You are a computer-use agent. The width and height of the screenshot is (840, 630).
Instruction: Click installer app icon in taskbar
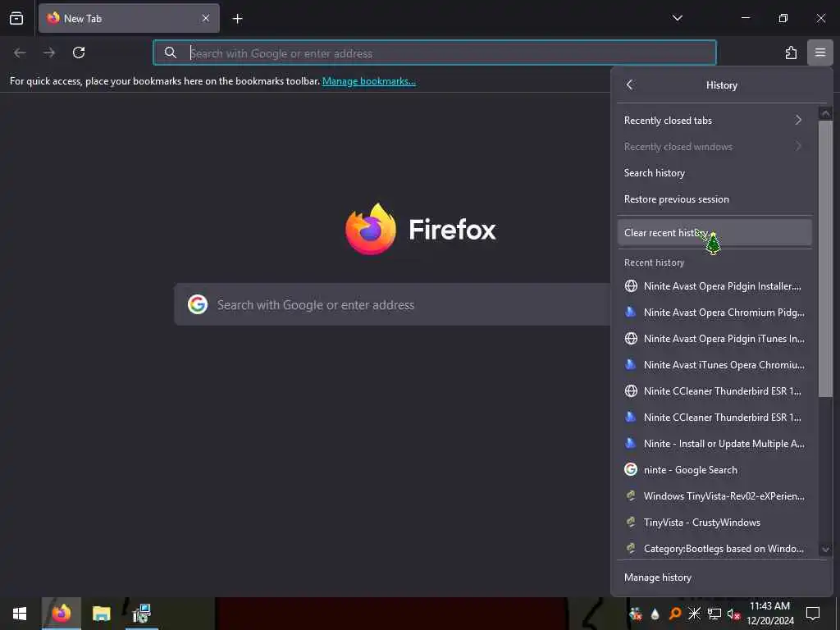click(142, 614)
